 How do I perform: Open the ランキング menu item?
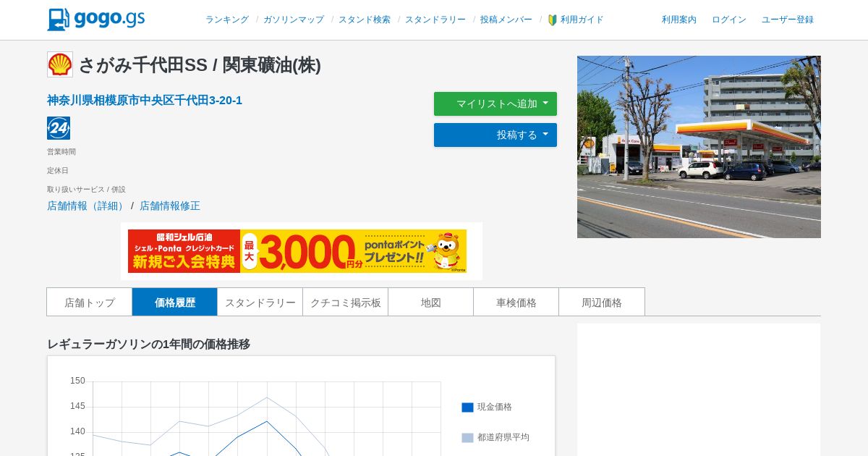pyautogui.click(x=227, y=20)
